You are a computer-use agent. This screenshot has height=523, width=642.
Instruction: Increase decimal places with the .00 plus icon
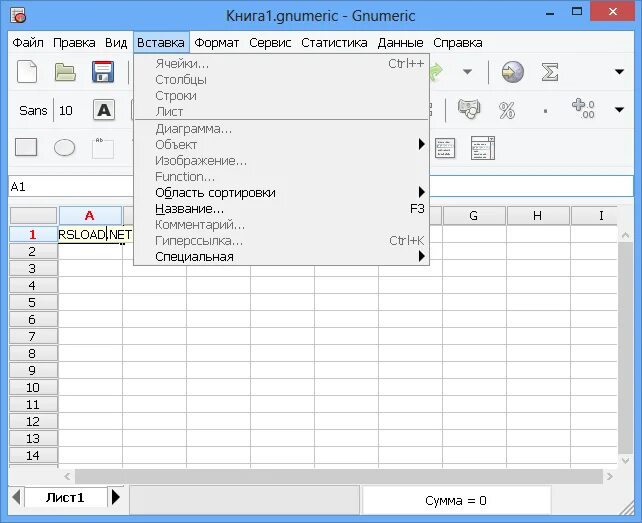(583, 109)
